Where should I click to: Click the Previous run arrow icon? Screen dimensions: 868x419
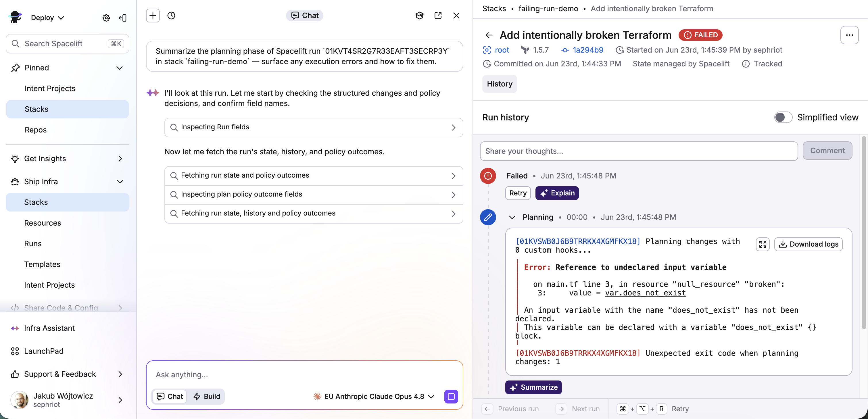coord(487,409)
